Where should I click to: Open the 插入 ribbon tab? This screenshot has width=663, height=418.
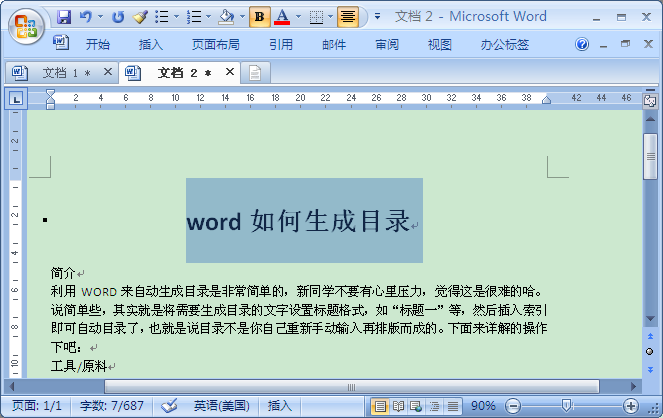[151, 44]
